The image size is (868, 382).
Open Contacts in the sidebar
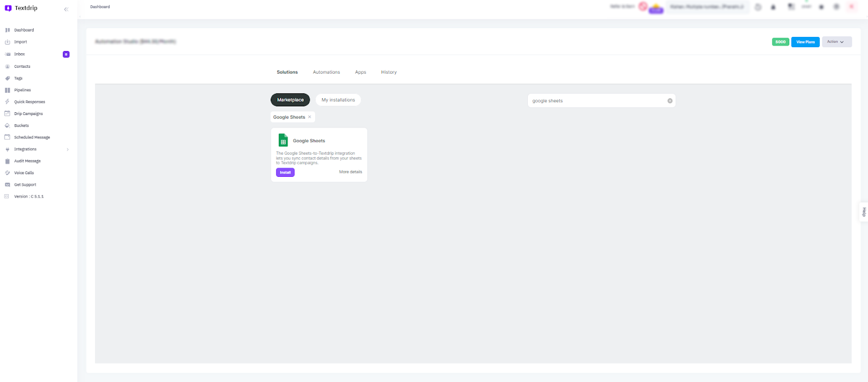(22, 66)
